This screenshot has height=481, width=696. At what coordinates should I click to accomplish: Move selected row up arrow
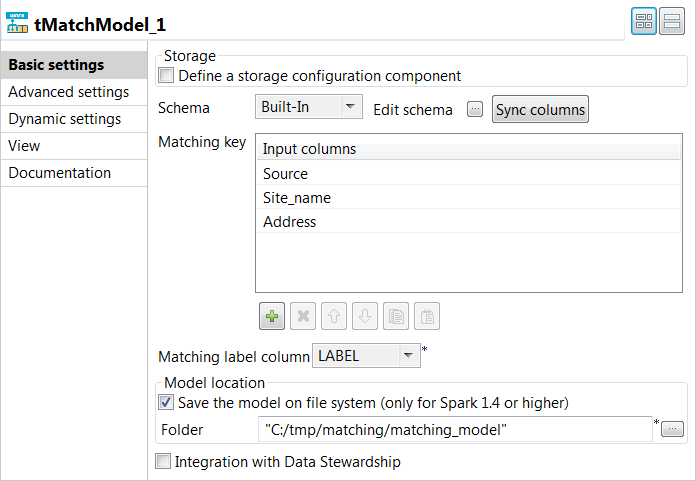tap(335, 316)
